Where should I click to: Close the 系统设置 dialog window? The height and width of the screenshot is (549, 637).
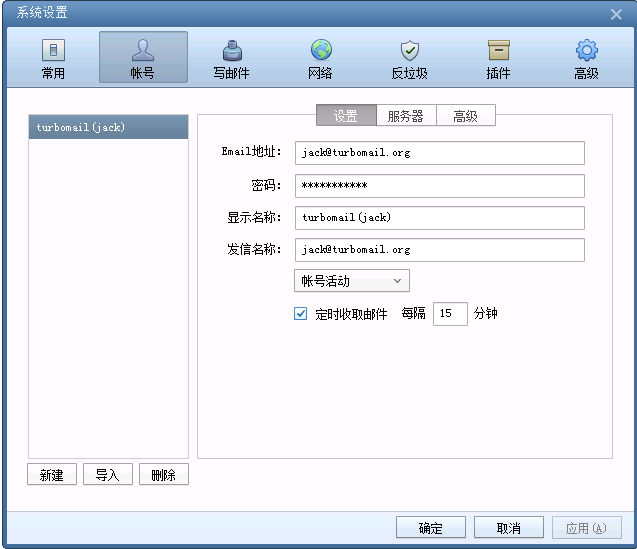point(617,13)
